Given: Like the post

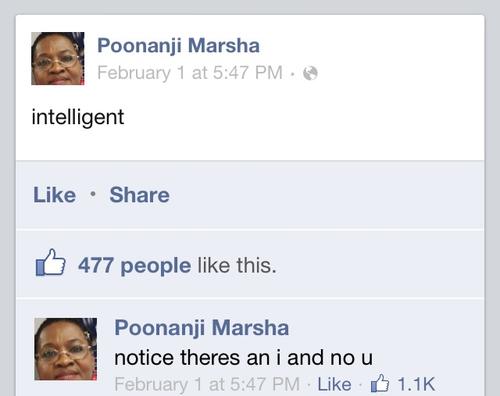Looking at the screenshot, I should point(54,195).
